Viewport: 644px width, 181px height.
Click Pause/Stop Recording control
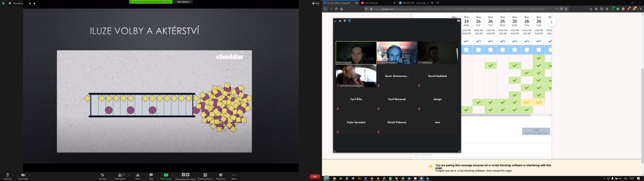pos(185,175)
